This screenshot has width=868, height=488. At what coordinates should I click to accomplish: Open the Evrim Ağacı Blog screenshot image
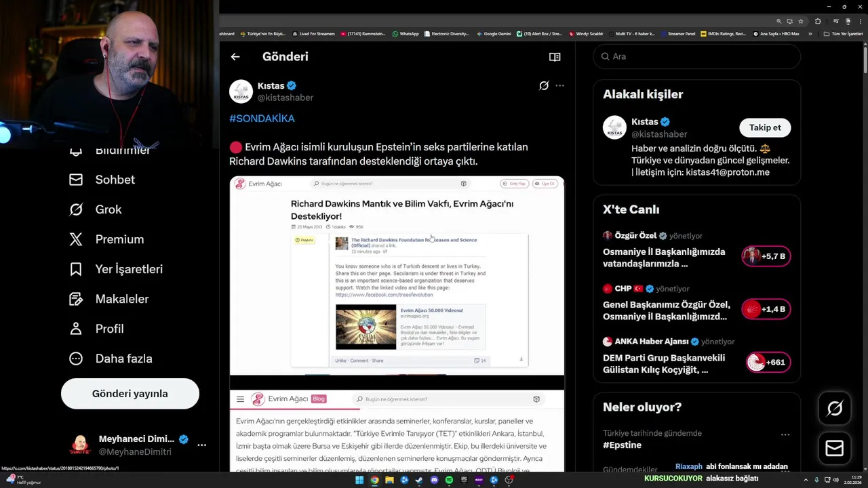[x=397, y=431]
